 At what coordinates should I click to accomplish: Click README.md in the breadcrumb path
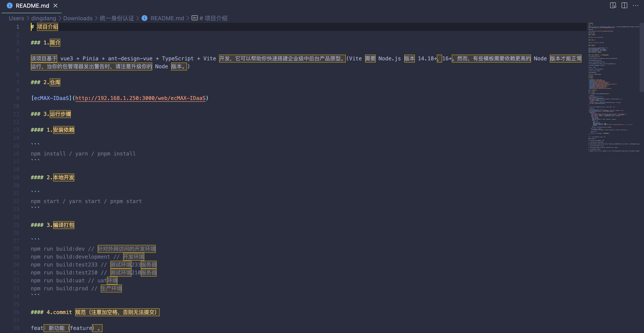[167, 18]
